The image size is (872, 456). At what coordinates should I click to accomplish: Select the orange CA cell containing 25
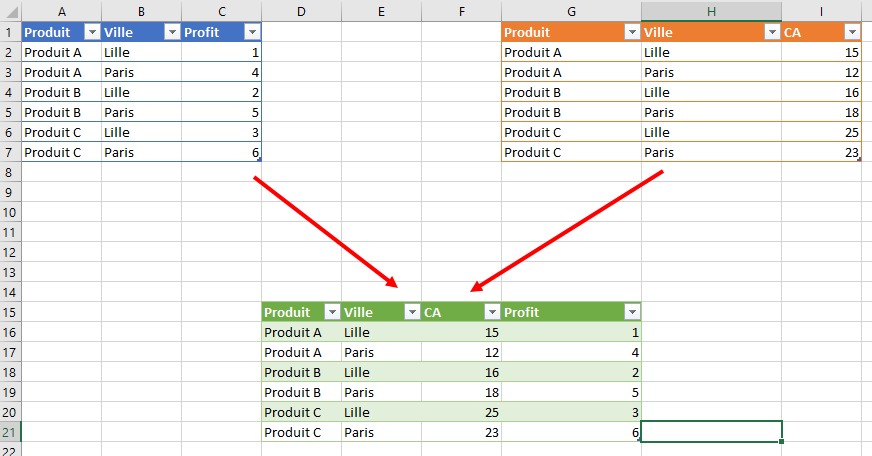click(x=821, y=132)
